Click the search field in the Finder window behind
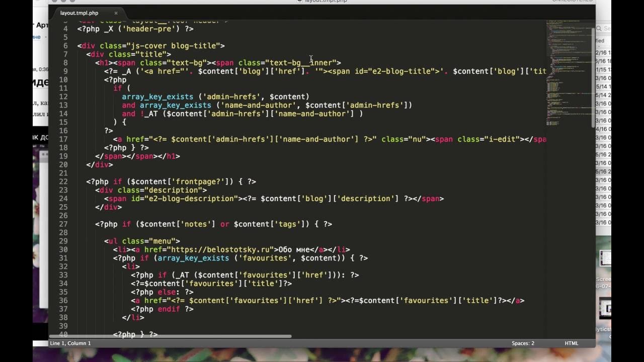Viewport: 644px width, 362px height. coord(604,29)
